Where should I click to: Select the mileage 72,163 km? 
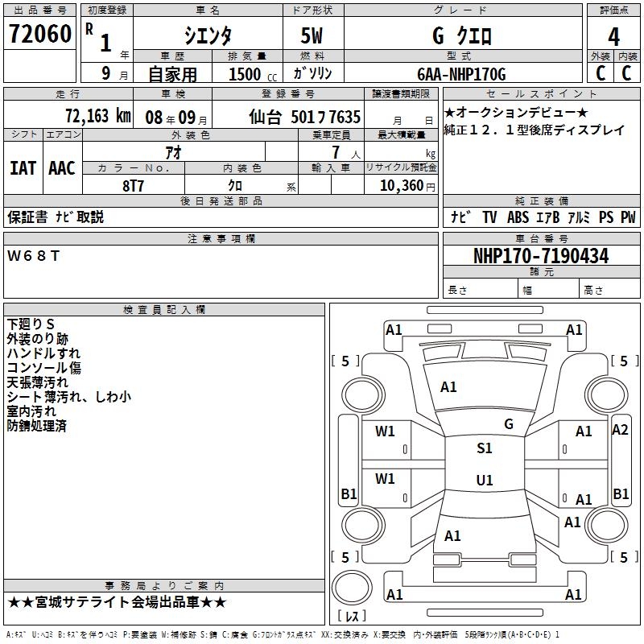coord(98,116)
